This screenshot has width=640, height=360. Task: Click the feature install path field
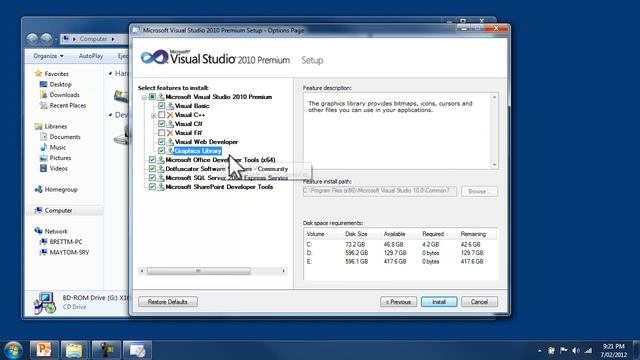[380, 191]
